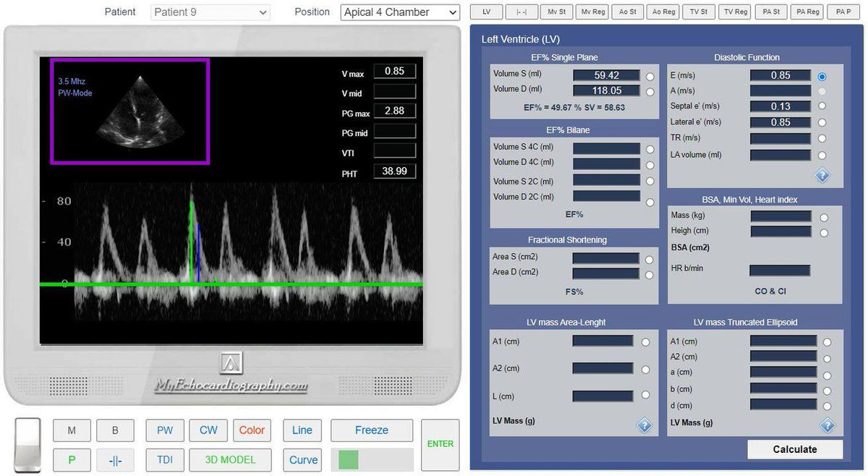Screen dimensions: 868x476
Task: Select the Volume S (ml) radio button
Action: click(650, 76)
